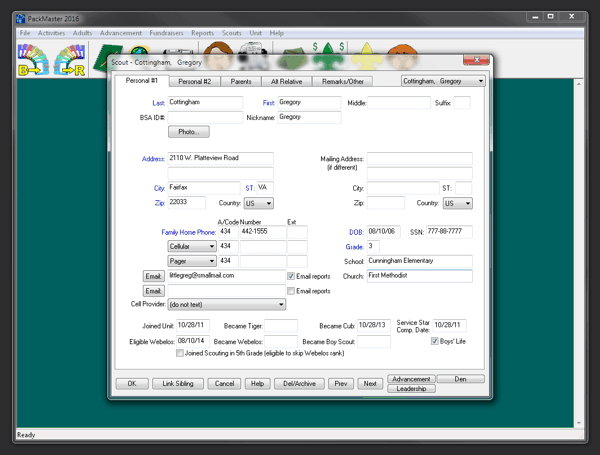This screenshot has height=455, width=600.
Task: Open the Activities menu
Action: (51, 33)
